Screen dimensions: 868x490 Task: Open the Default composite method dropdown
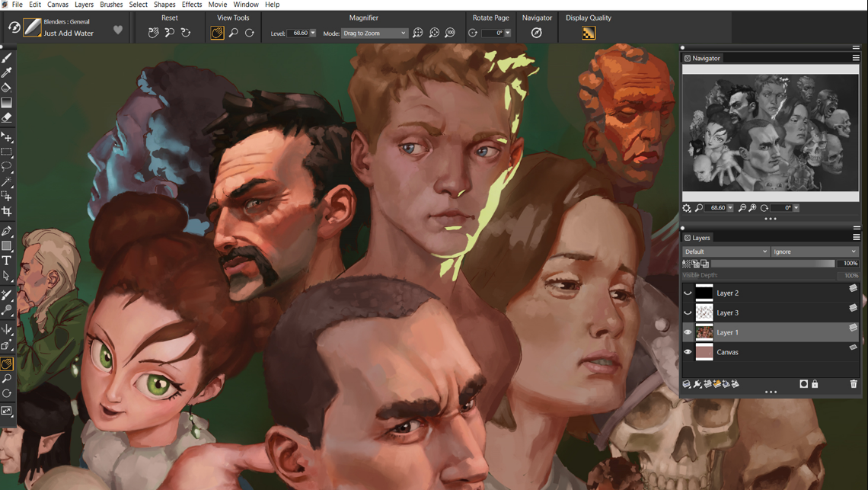[x=726, y=251]
